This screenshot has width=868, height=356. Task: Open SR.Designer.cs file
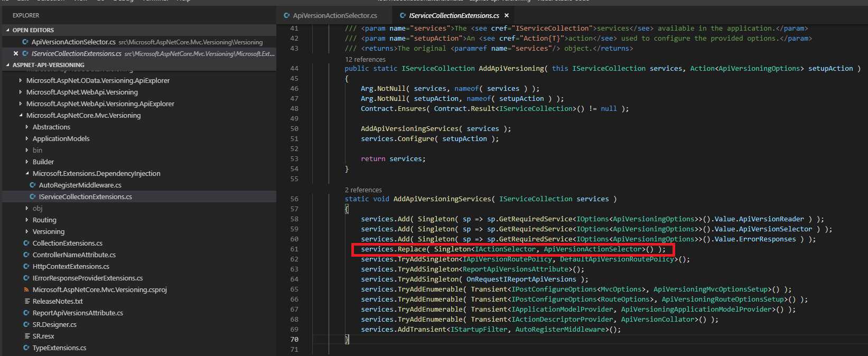click(54, 324)
